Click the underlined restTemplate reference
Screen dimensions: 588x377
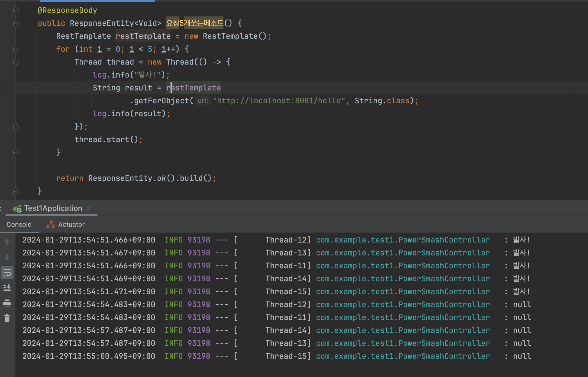click(x=194, y=88)
